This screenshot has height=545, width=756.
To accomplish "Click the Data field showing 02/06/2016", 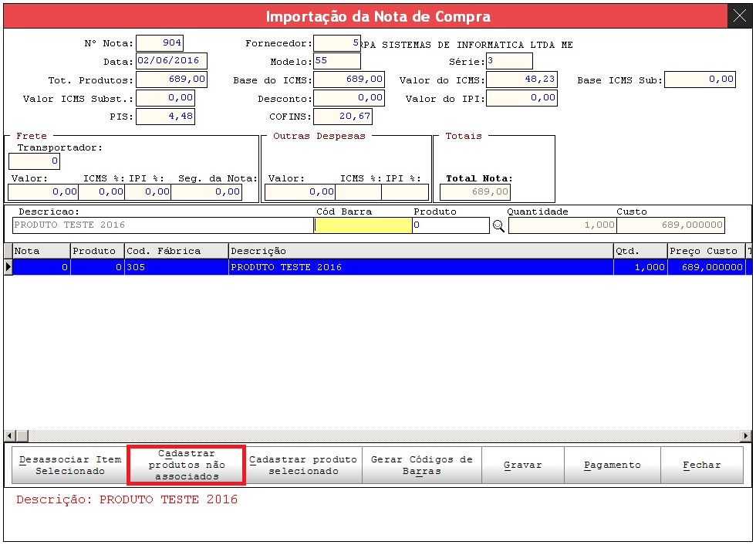I will 171,61.
